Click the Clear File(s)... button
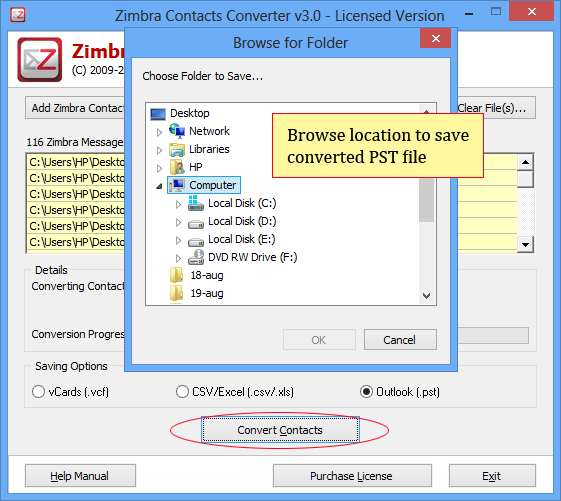The width and height of the screenshot is (561, 501). coord(496,108)
